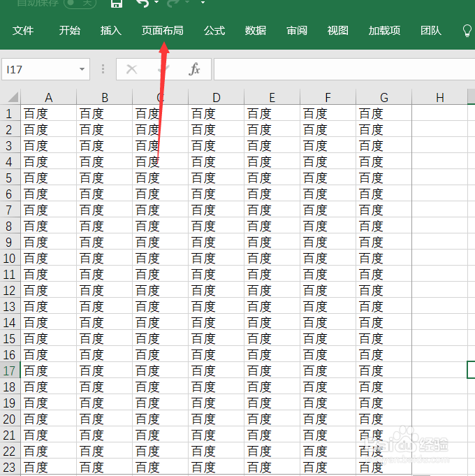
Task: Click the fx Insert Function icon
Action: (x=194, y=69)
